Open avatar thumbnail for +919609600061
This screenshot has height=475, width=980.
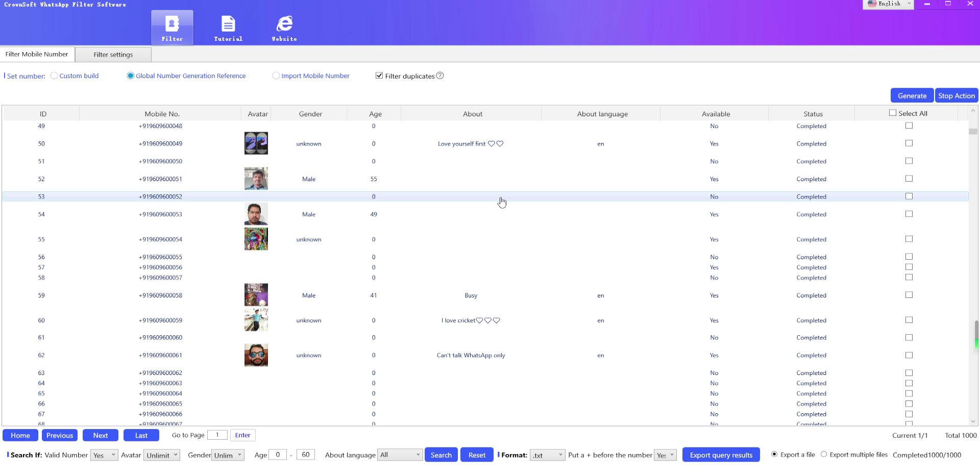256,355
